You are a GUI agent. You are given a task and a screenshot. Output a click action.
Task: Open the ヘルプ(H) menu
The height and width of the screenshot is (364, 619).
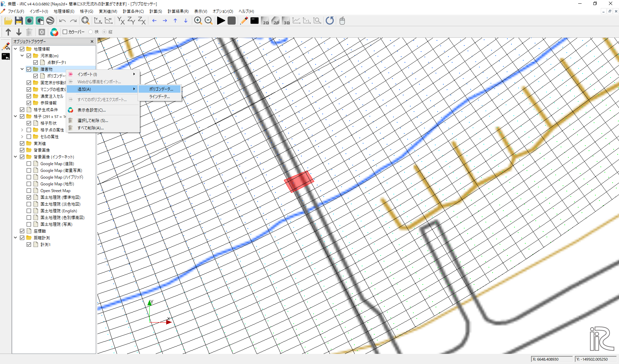click(x=246, y=11)
